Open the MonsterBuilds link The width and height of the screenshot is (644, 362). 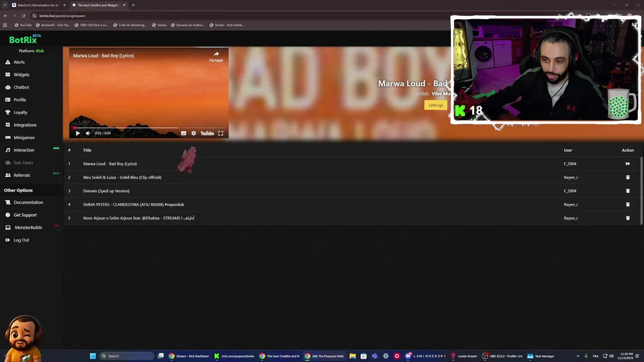pyautogui.click(x=28, y=227)
